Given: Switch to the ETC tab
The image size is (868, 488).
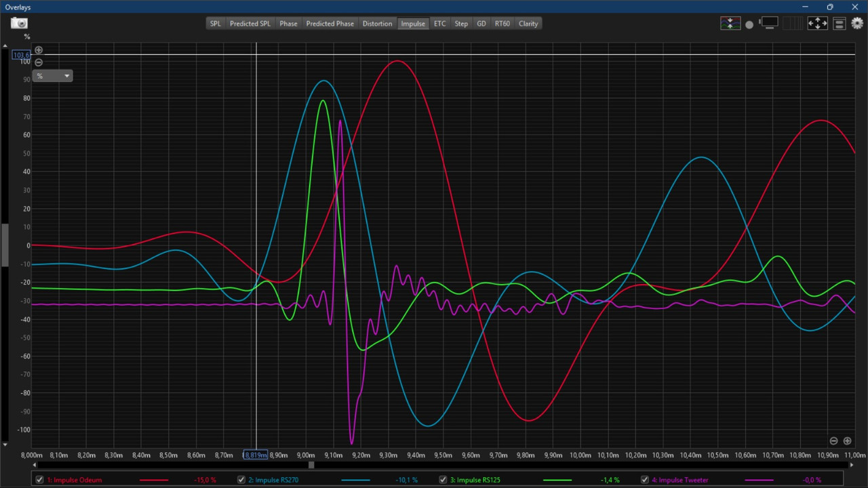Looking at the screenshot, I should [x=440, y=24].
